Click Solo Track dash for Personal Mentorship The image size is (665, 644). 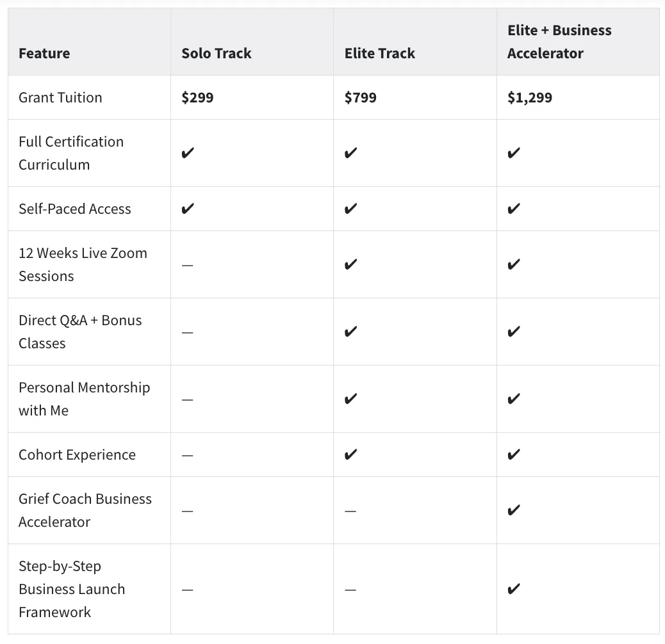point(187,399)
